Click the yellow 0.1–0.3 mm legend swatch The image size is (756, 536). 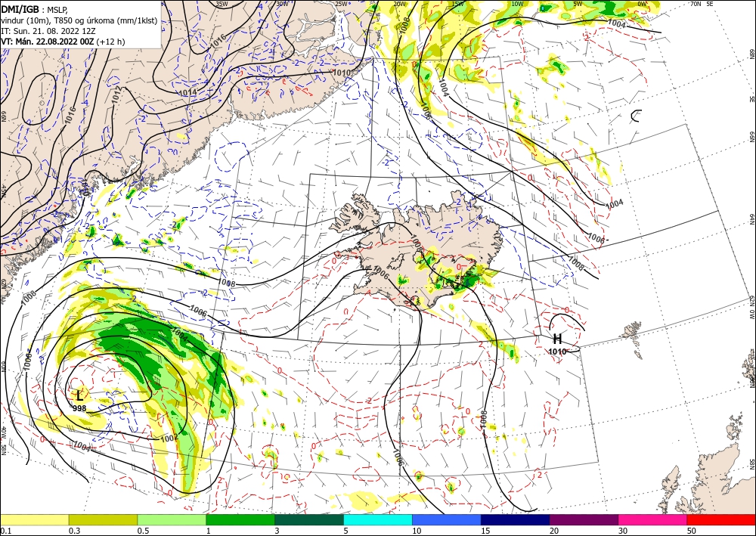pyautogui.click(x=35, y=519)
